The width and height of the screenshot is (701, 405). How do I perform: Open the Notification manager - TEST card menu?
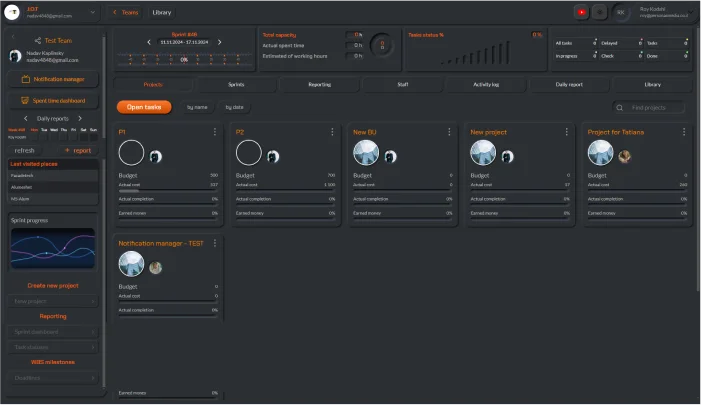(215, 243)
